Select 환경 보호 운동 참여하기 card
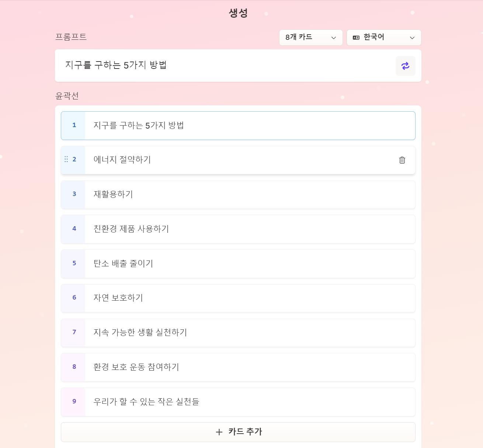This screenshot has width=483, height=448. (238, 367)
